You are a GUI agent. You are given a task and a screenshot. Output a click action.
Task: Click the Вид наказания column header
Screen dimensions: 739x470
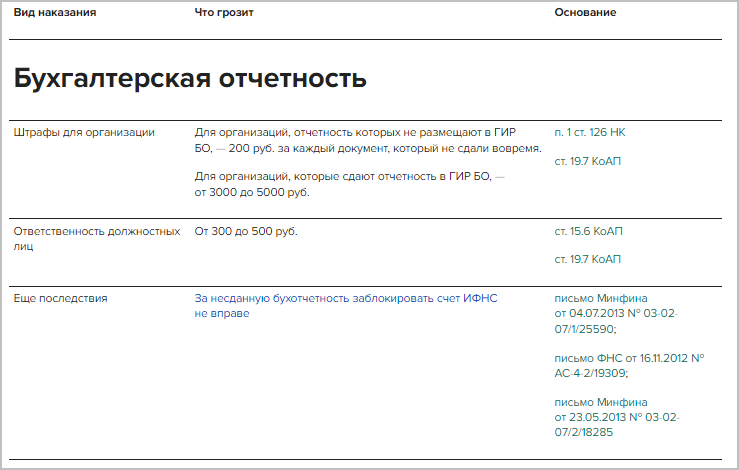tap(54, 12)
